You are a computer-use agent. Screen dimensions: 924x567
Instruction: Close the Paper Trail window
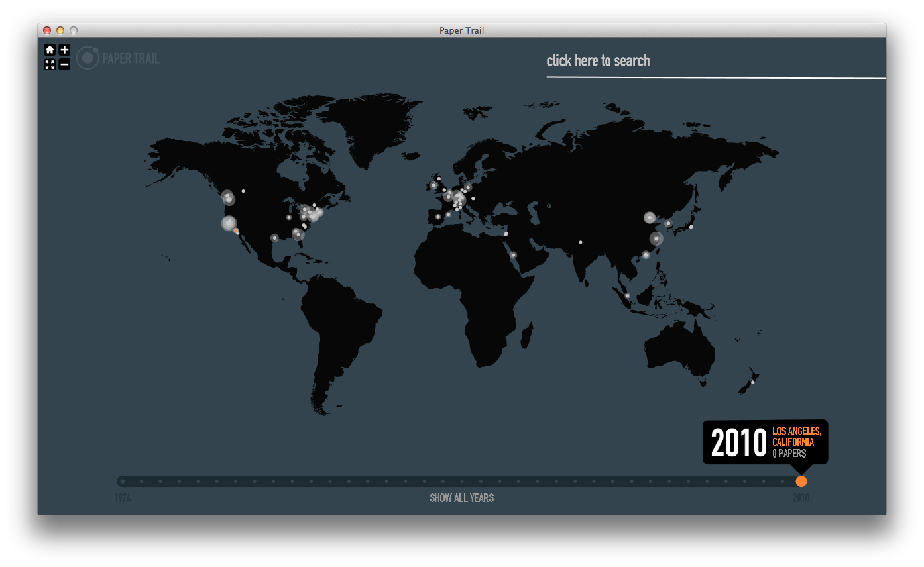(47, 30)
